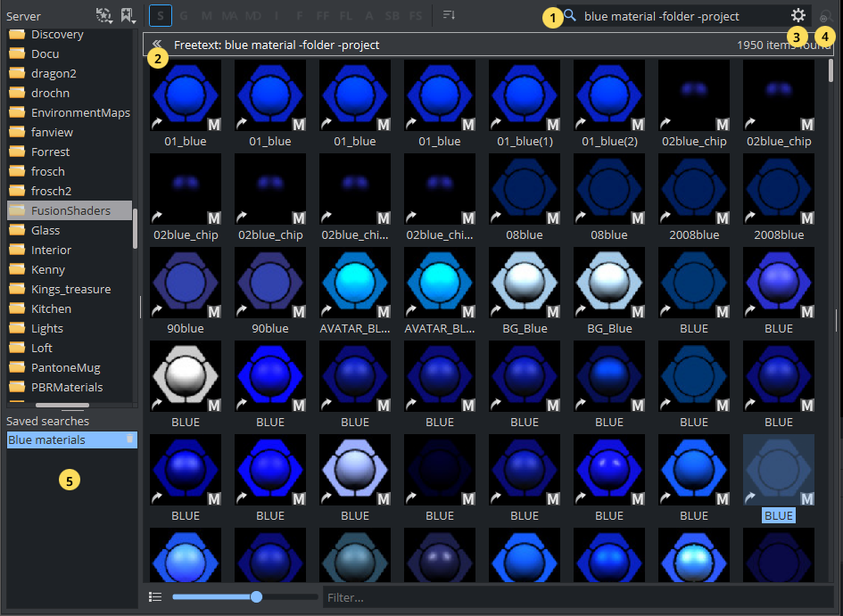Toggle list view icon at bottom

tap(155, 596)
